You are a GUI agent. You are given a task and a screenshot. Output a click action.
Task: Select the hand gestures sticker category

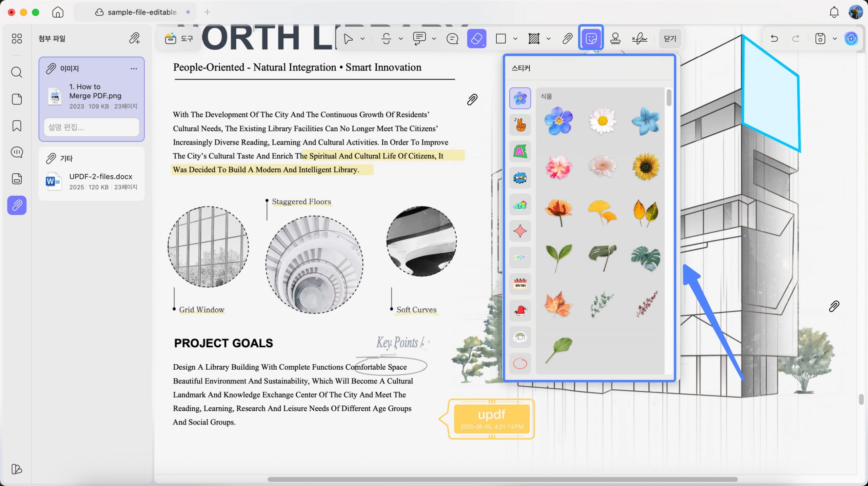[520, 124]
